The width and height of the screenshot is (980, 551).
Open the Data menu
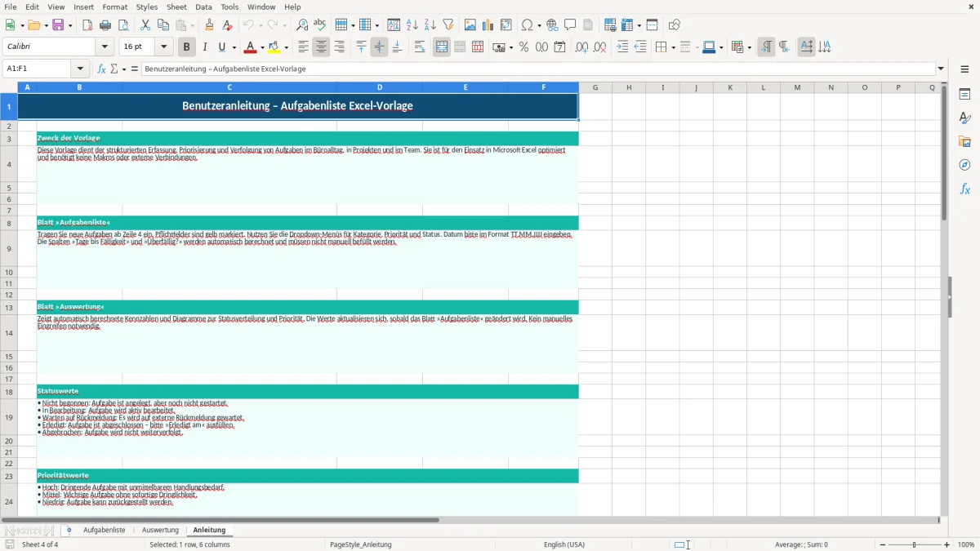tap(203, 7)
